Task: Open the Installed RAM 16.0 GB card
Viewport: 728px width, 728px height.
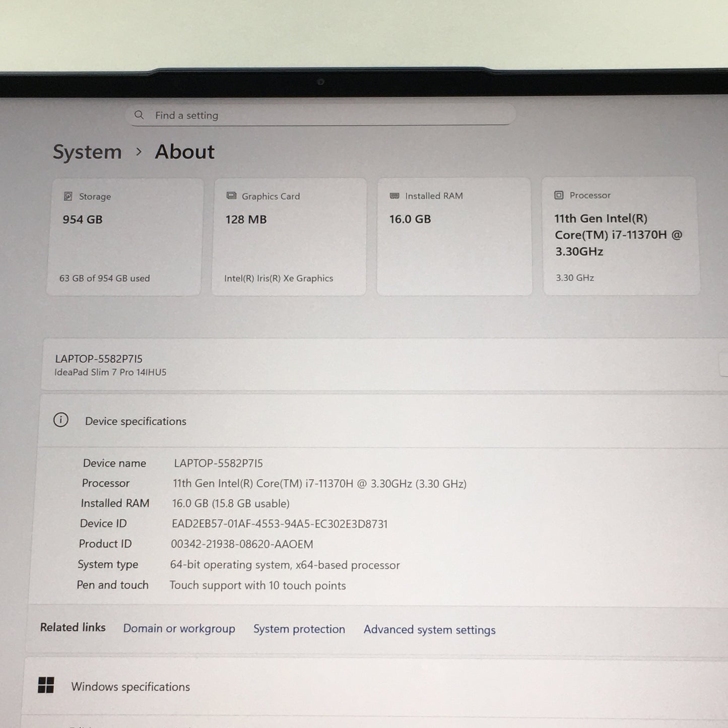Action: (454, 236)
